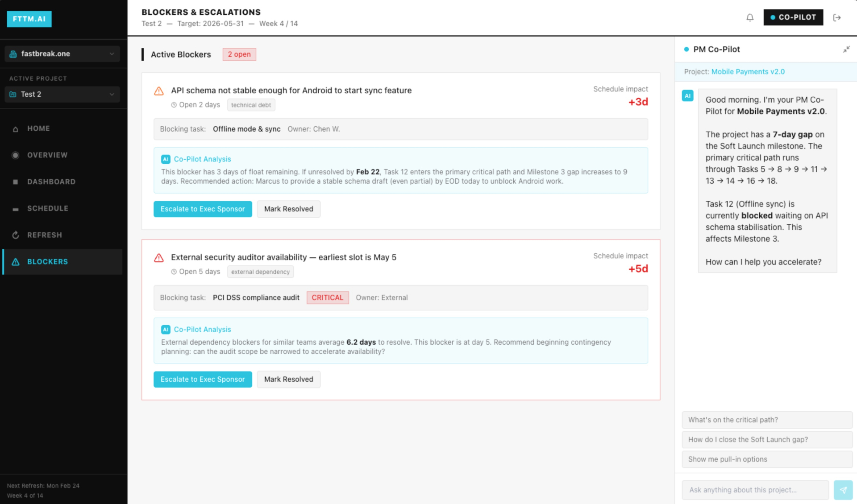
Task: Escalate API schema blocker to Exec Sponsor
Action: pyautogui.click(x=203, y=209)
